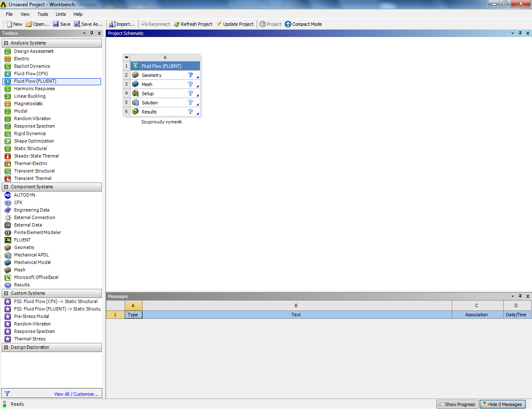Select the Transient Structural icon
Image resolution: width=532 pixels, height=409 pixels.
7,171
